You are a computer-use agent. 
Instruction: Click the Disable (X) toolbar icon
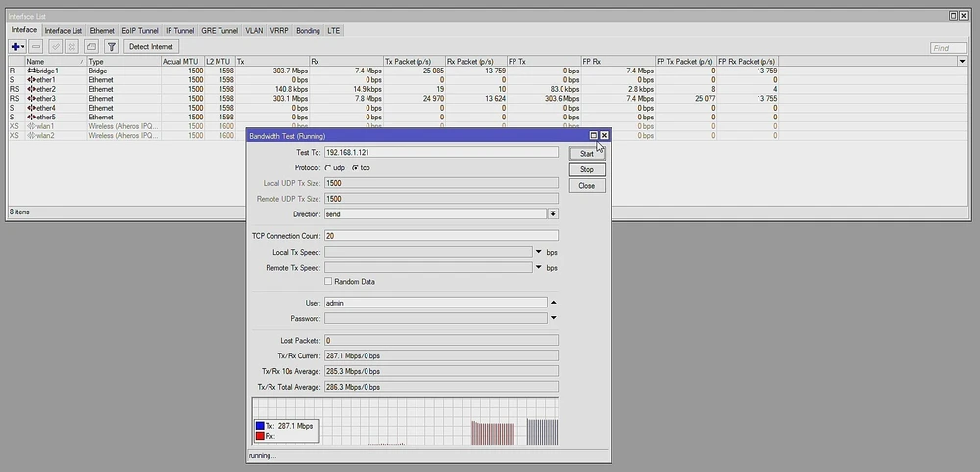point(73,46)
